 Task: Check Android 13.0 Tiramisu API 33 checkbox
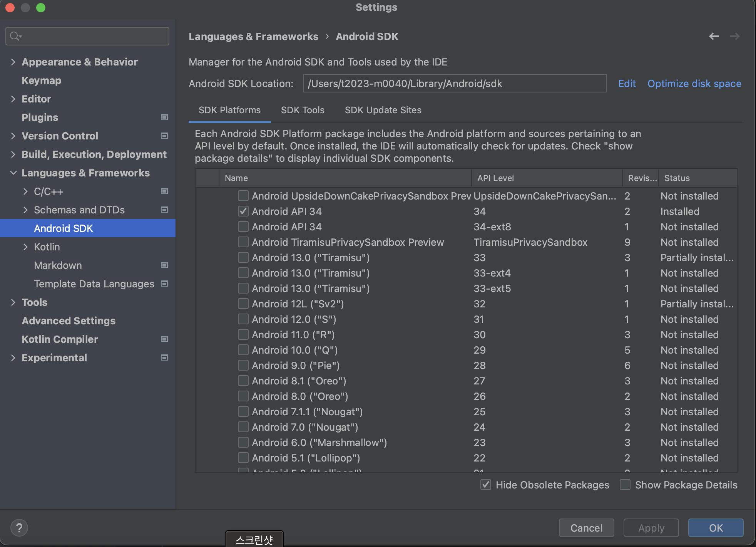coord(243,257)
